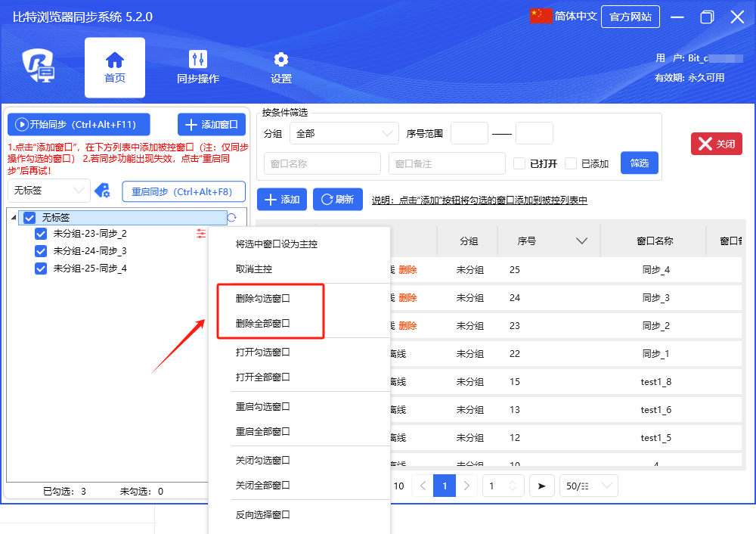756x534 pixels.
Task: Open the 同步操作 sync operations tab
Action: (198, 67)
